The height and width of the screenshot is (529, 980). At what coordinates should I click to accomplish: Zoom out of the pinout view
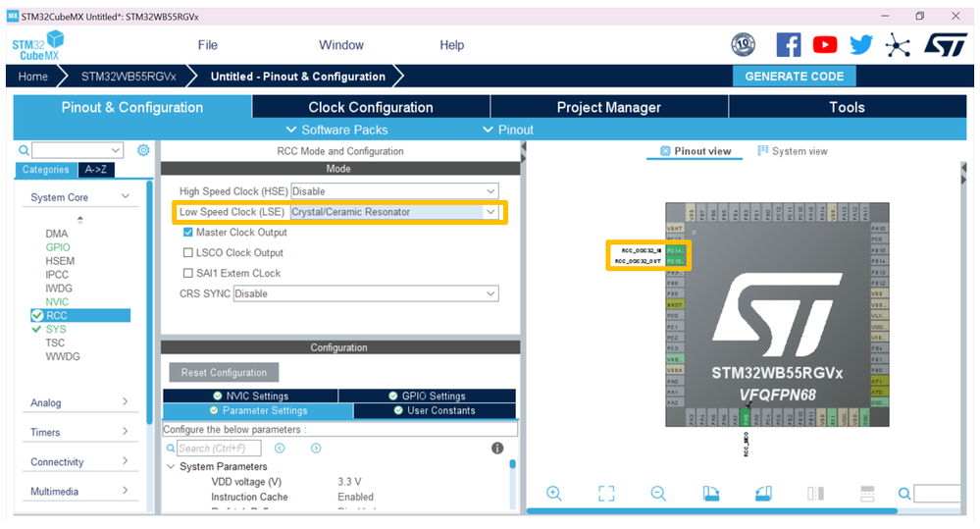658,494
